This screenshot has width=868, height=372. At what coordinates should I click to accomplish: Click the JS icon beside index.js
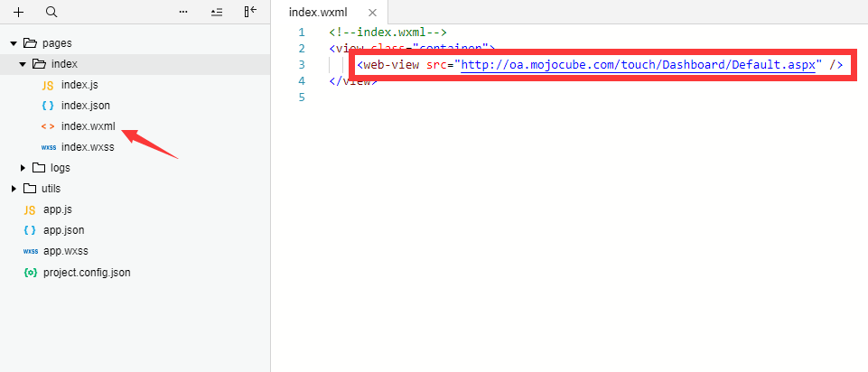coord(48,85)
